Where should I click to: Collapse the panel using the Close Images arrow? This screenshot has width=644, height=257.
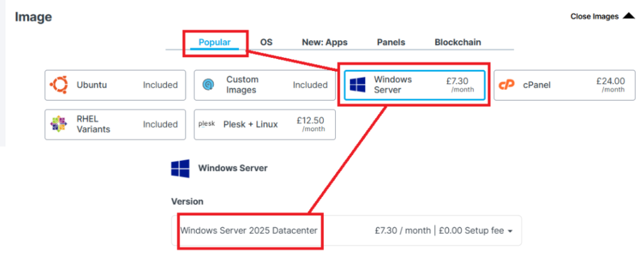pyautogui.click(x=628, y=16)
